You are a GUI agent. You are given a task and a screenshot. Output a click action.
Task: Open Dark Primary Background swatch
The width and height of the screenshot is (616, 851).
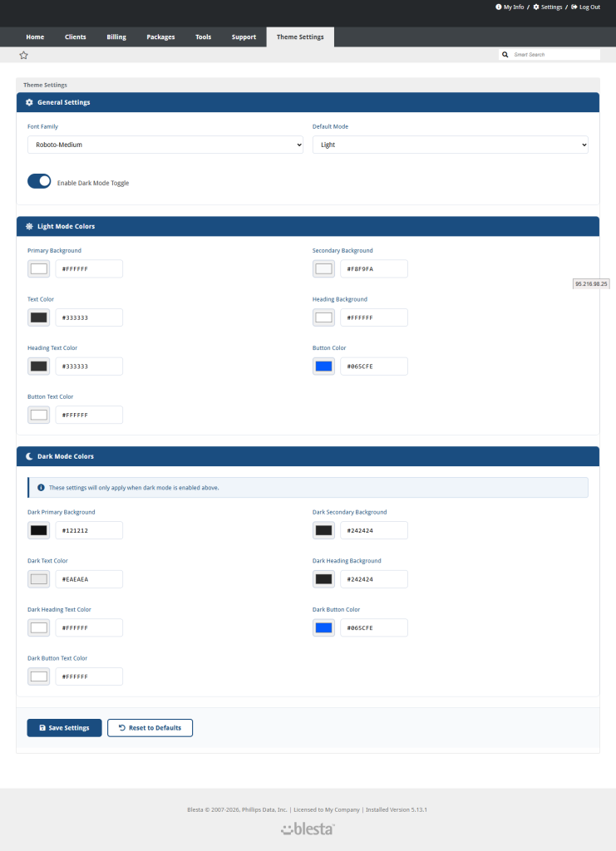38,530
